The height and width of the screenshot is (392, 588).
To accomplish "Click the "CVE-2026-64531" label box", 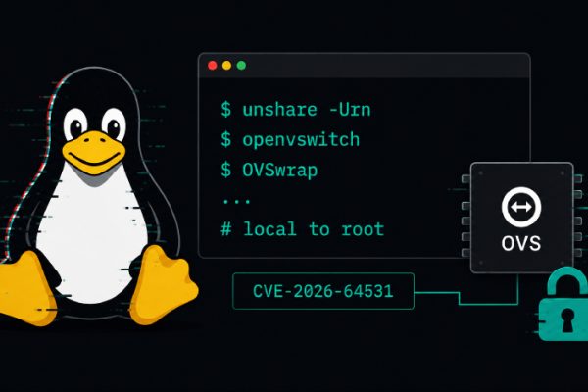I will 323,291.
